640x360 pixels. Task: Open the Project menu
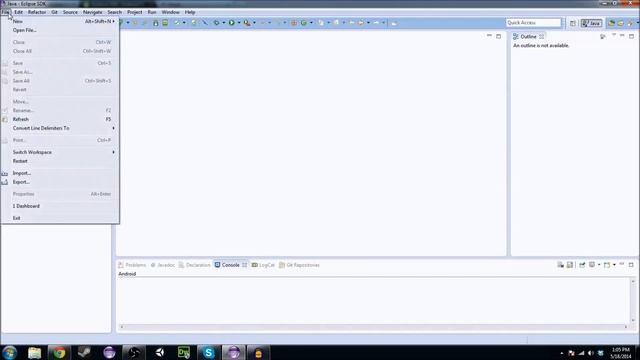(x=134, y=12)
